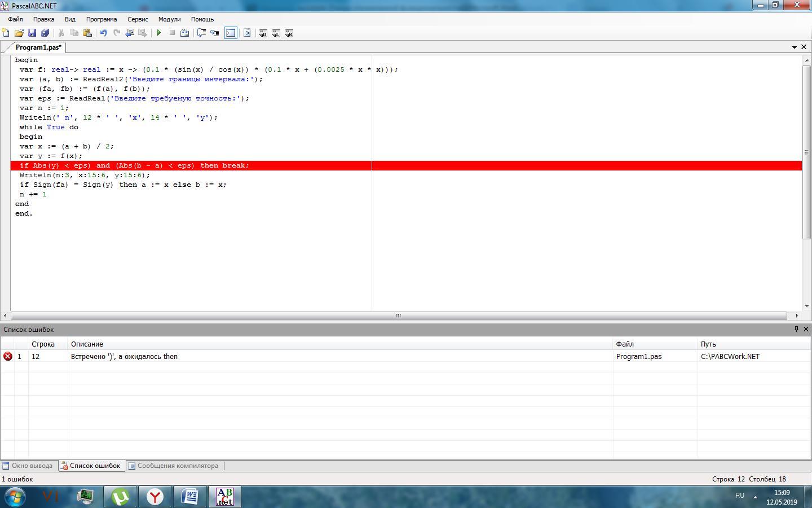The image size is (812, 508).
Task: Run the program with the green arrow
Action: [159, 33]
